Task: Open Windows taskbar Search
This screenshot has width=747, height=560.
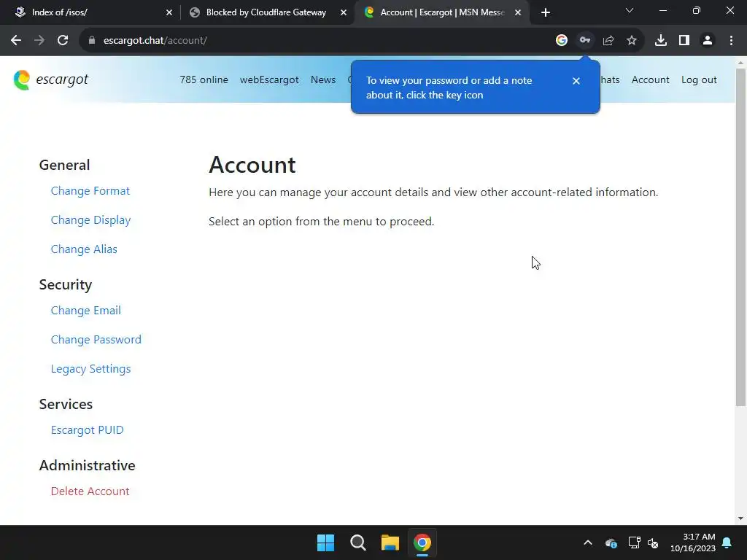Action: coord(357,542)
